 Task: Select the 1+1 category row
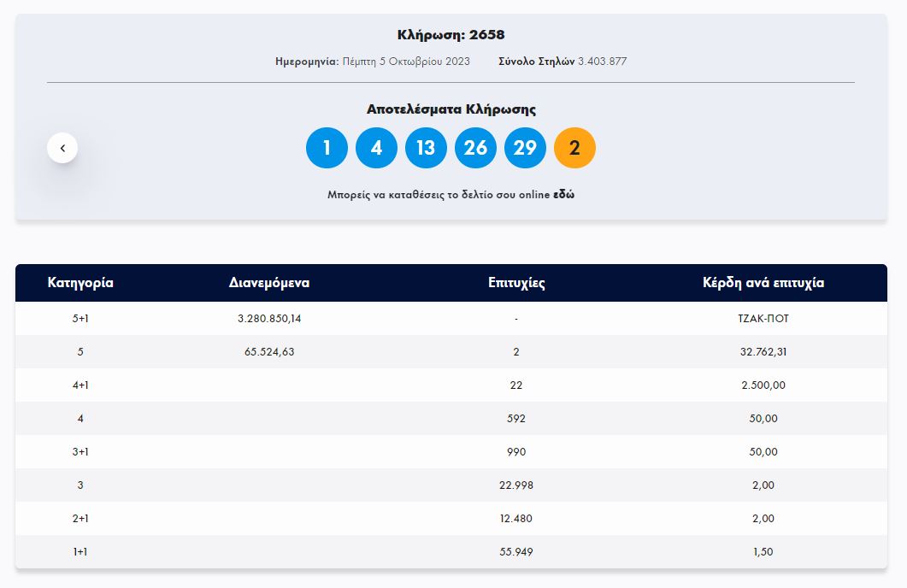81,551
